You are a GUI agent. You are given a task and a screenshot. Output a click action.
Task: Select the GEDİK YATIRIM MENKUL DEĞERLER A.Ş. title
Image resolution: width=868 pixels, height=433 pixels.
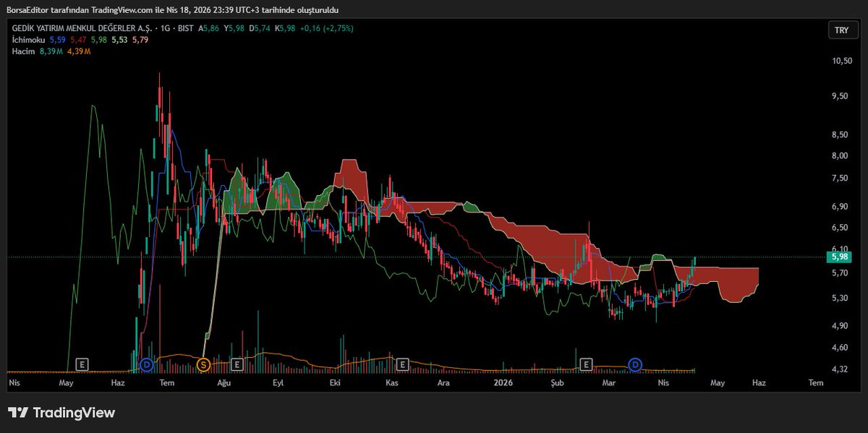click(x=82, y=27)
